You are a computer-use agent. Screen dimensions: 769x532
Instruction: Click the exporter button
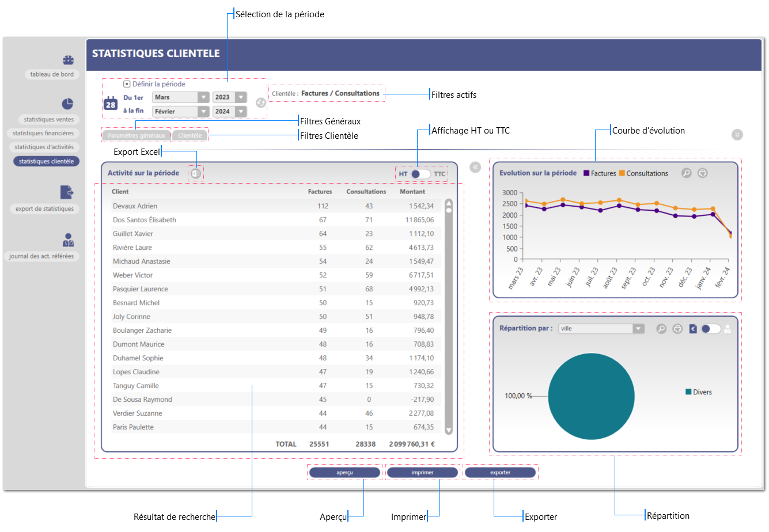coord(500,473)
